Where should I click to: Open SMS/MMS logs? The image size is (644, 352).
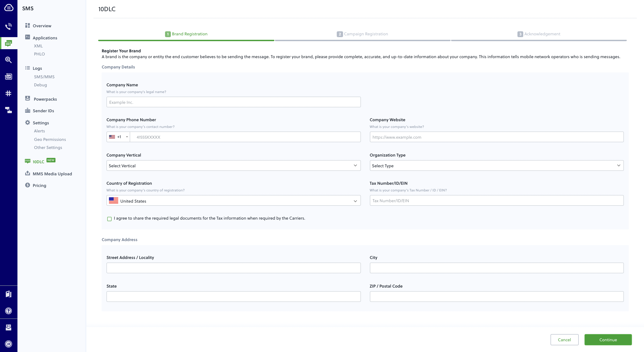click(x=44, y=77)
